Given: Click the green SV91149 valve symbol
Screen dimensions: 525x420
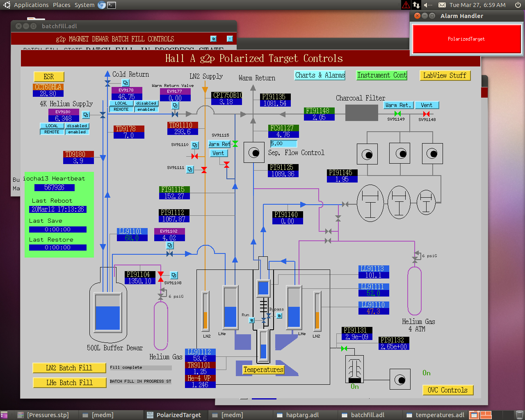Looking at the screenshot, I should [397, 114].
